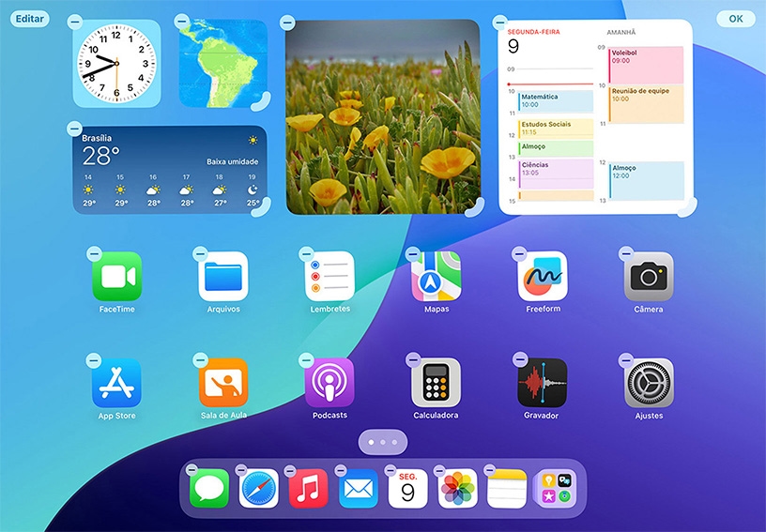Click the calendar widget resize handle
Screen dimensions: 766x532
(688, 208)
